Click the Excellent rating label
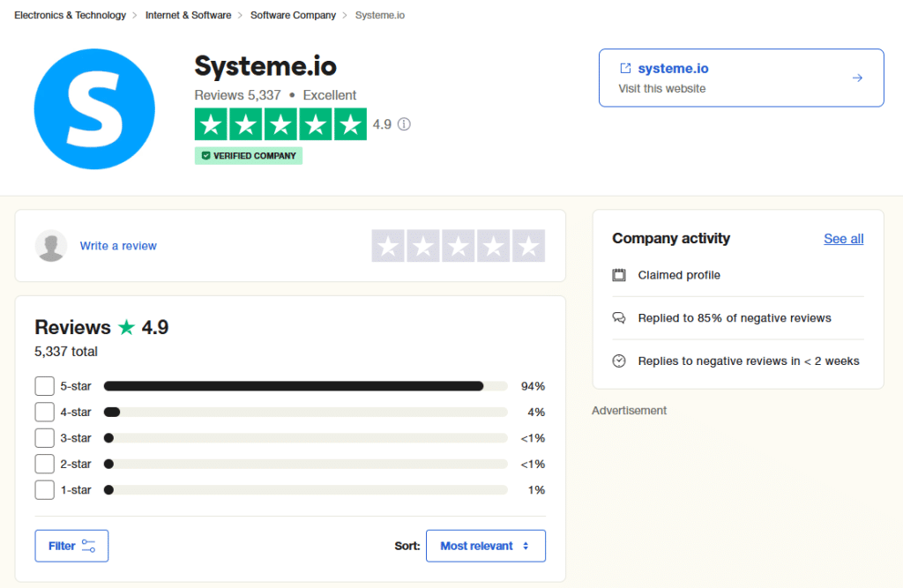The height and width of the screenshot is (588, 903). tap(330, 95)
